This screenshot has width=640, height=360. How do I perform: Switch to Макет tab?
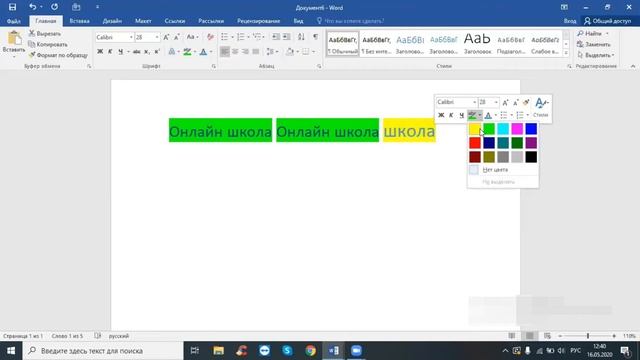pos(143,21)
